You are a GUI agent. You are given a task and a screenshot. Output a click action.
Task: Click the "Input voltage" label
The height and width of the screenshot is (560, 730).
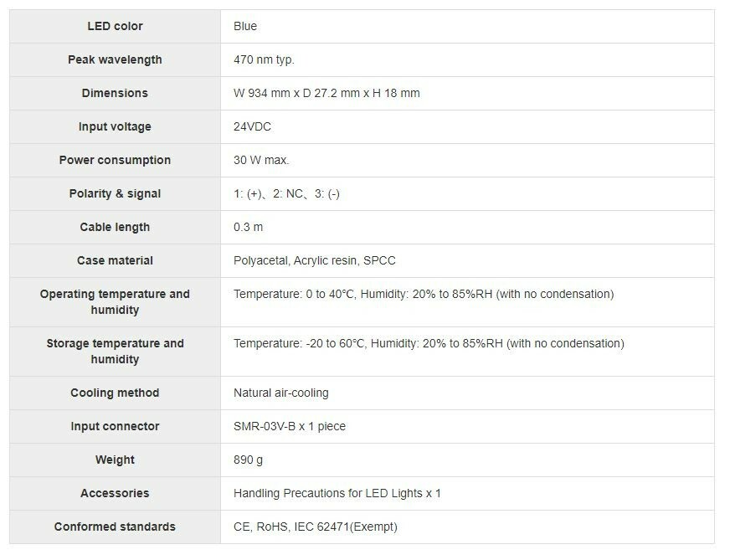(x=115, y=126)
